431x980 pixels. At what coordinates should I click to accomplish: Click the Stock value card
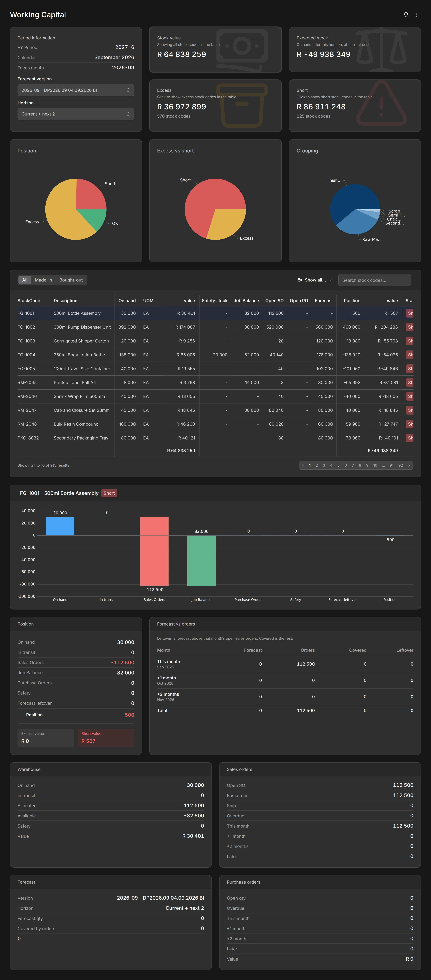[x=215, y=49]
